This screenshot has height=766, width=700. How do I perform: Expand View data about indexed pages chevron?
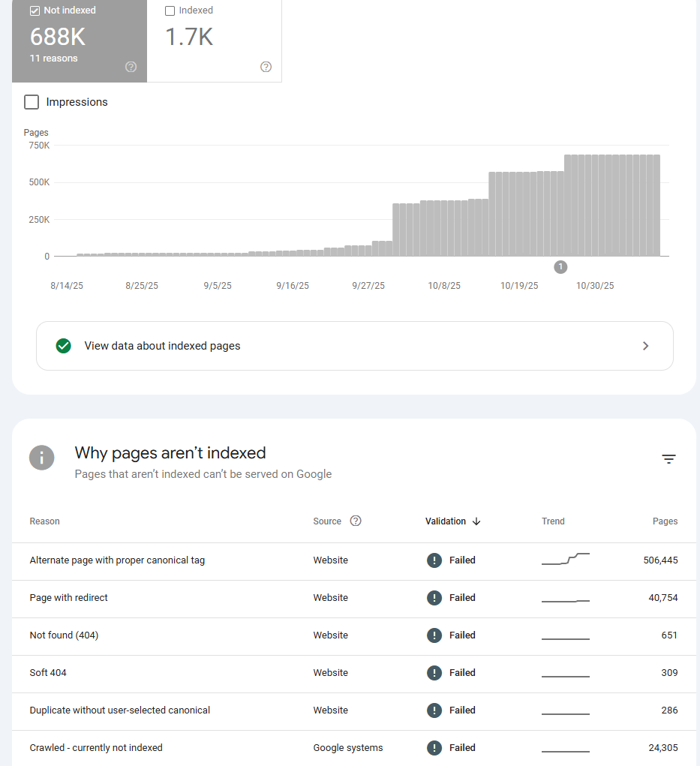coord(646,346)
